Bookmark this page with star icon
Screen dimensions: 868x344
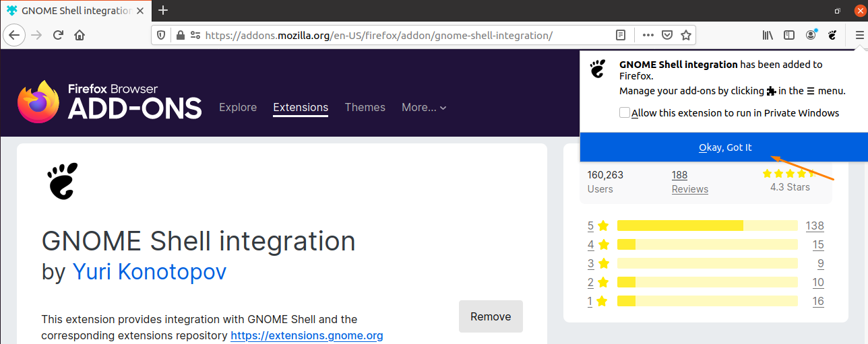click(x=685, y=35)
